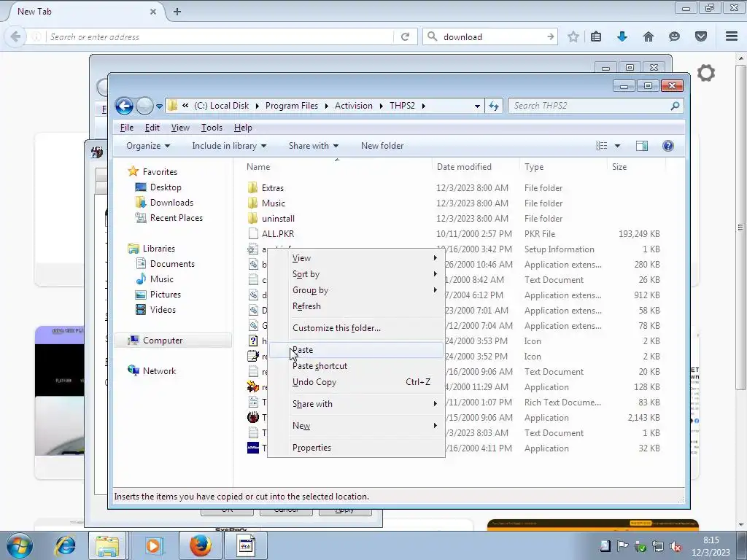
Task: Click the Size column header
Action: click(636, 167)
